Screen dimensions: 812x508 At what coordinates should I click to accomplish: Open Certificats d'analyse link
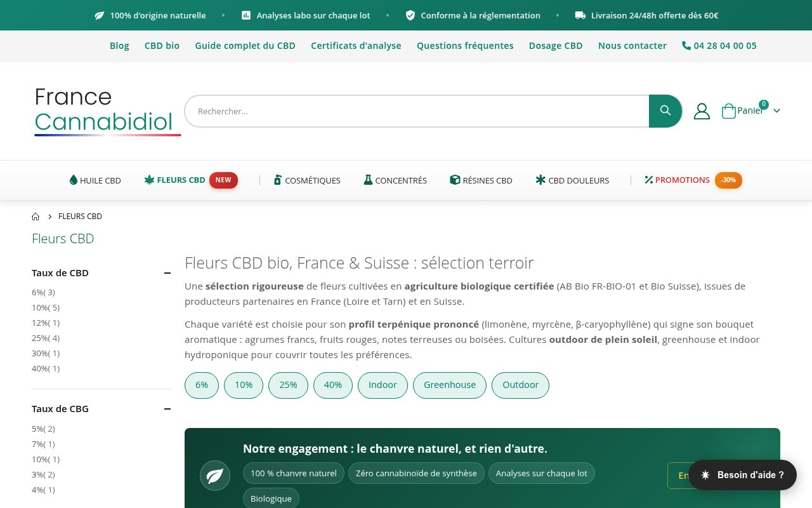pyautogui.click(x=356, y=46)
